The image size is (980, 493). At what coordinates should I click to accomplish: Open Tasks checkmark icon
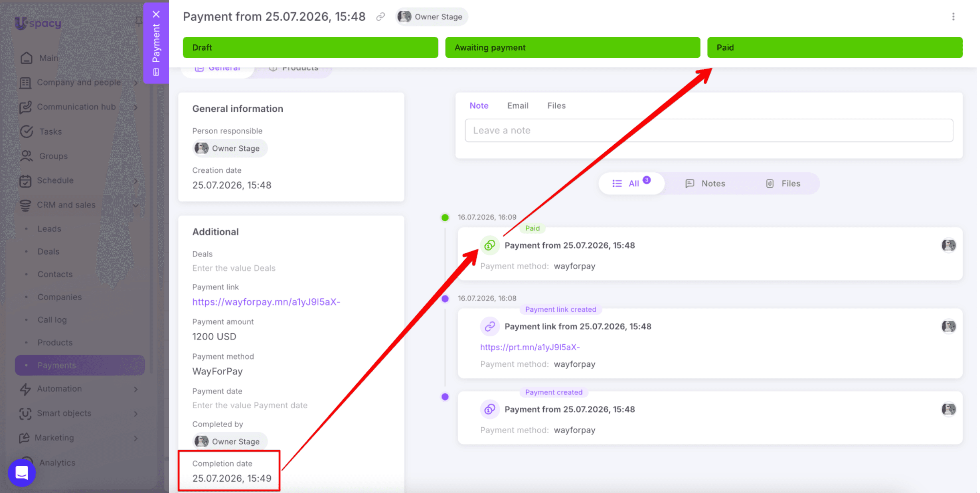[x=26, y=131]
